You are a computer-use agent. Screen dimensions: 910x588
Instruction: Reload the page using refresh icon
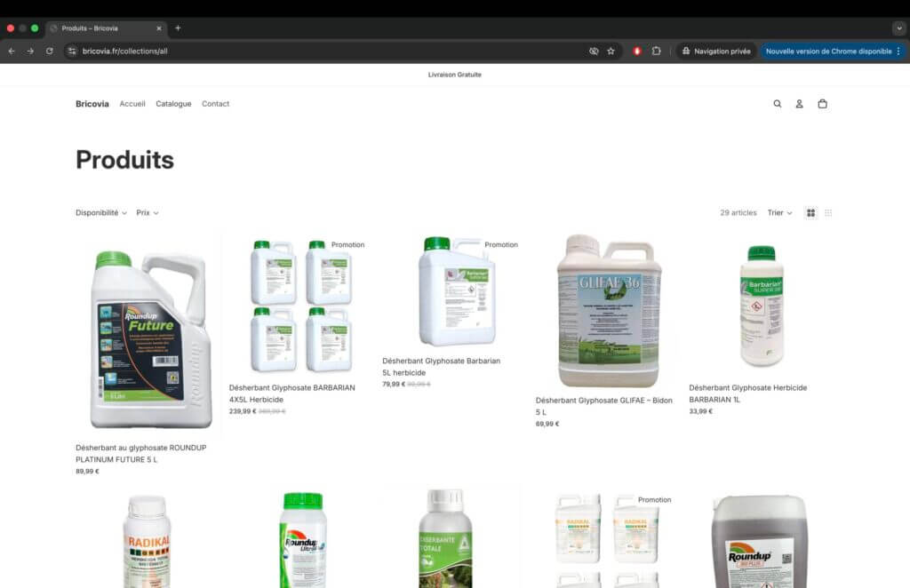[x=50, y=52]
